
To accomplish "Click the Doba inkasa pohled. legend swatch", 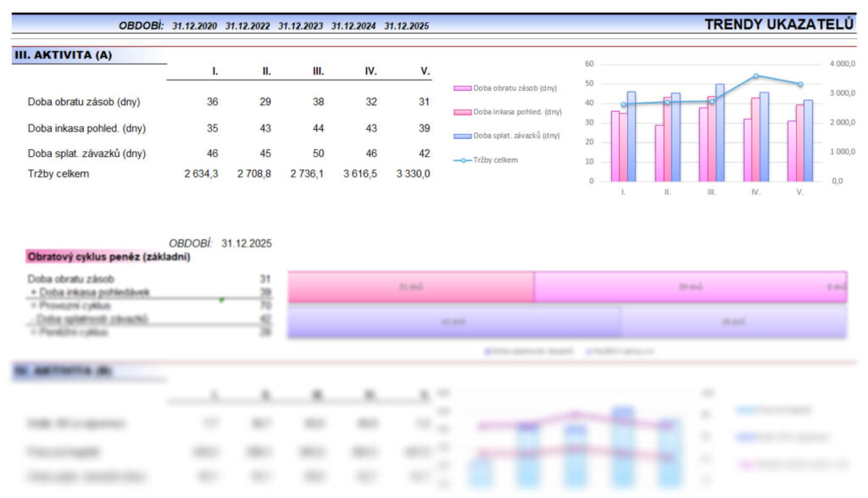I will [x=463, y=112].
